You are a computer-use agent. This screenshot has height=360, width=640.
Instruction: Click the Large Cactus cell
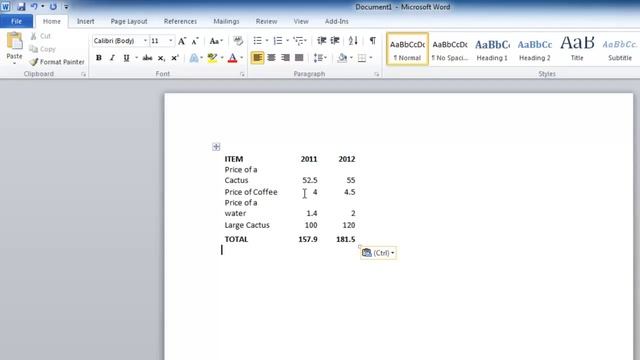[x=247, y=225]
